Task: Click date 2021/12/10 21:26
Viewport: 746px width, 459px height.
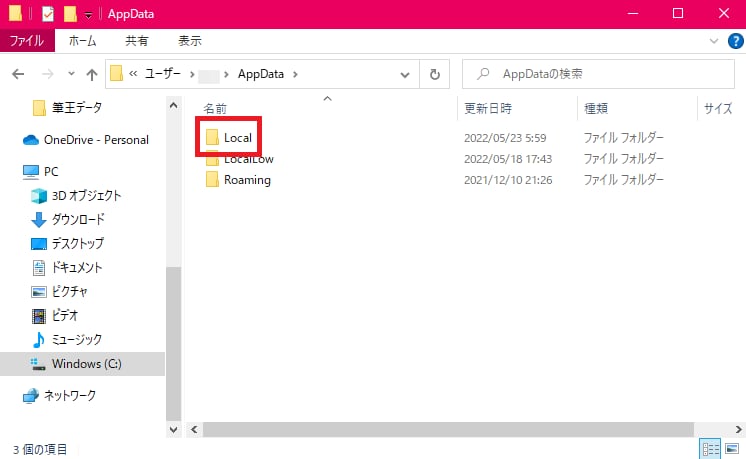Action: pyautogui.click(x=508, y=180)
